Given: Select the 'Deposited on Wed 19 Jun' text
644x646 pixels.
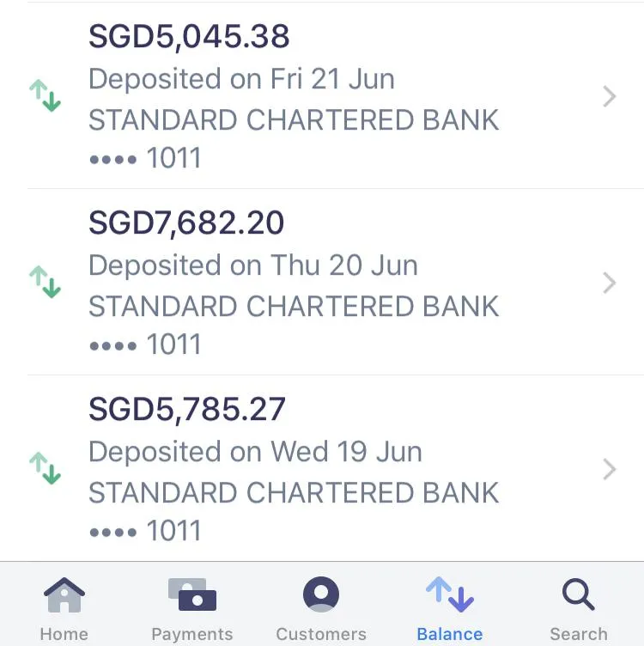Looking at the screenshot, I should [255, 452].
